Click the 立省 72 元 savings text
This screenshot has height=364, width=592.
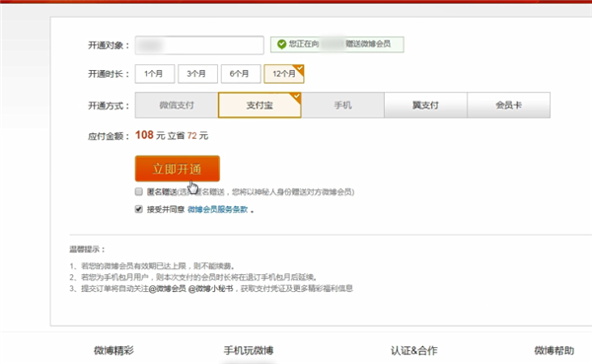(x=187, y=135)
